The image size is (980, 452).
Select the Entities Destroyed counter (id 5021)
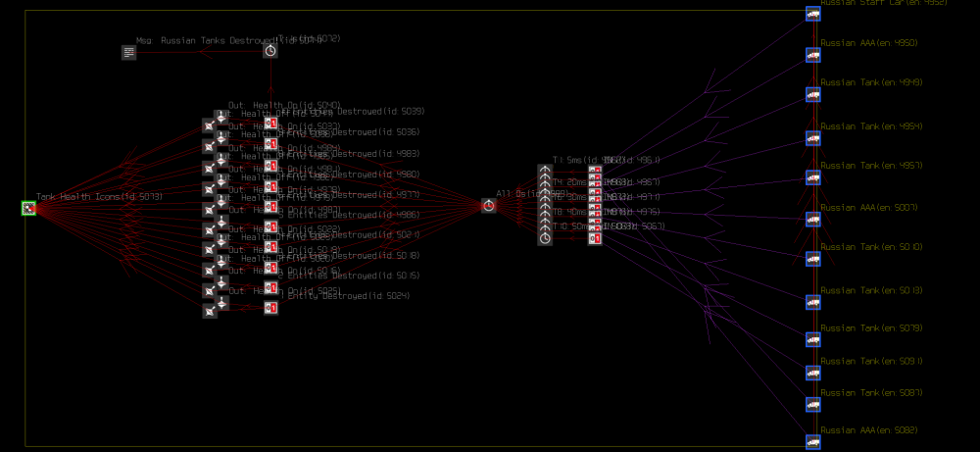pyautogui.click(x=270, y=246)
